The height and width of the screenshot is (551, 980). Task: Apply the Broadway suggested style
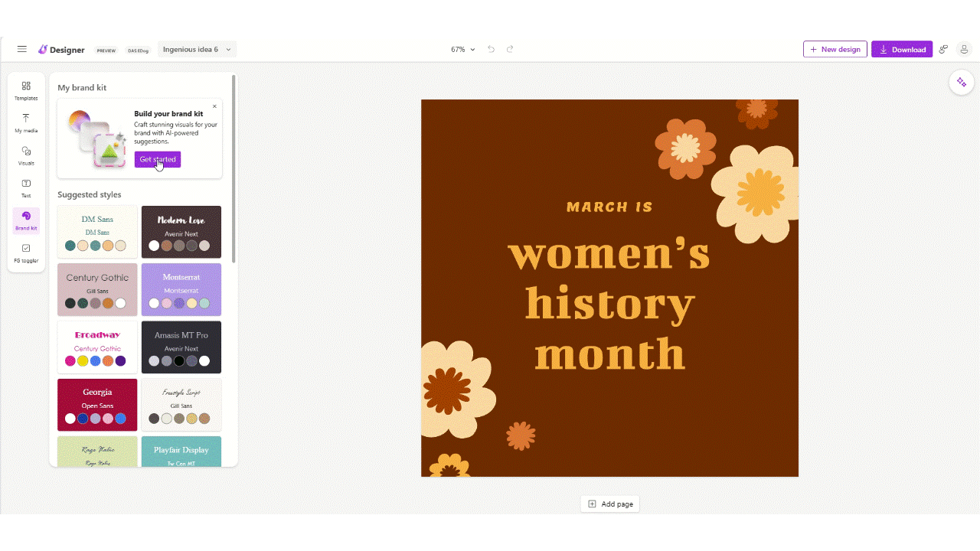click(97, 347)
